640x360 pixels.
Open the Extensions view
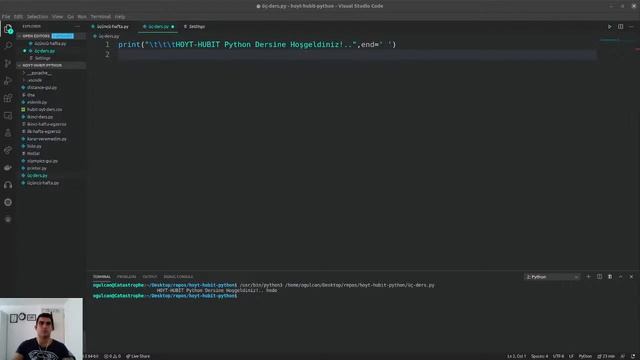point(8,98)
